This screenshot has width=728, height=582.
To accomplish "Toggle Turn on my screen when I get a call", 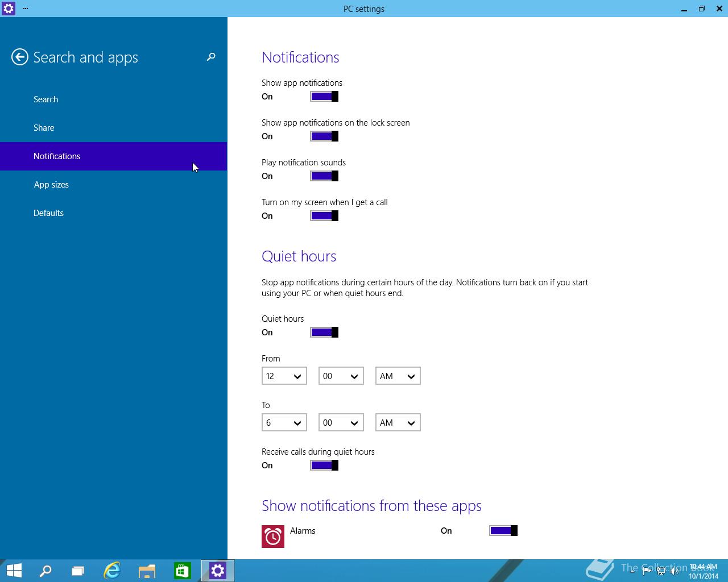I will click(x=324, y=216).
